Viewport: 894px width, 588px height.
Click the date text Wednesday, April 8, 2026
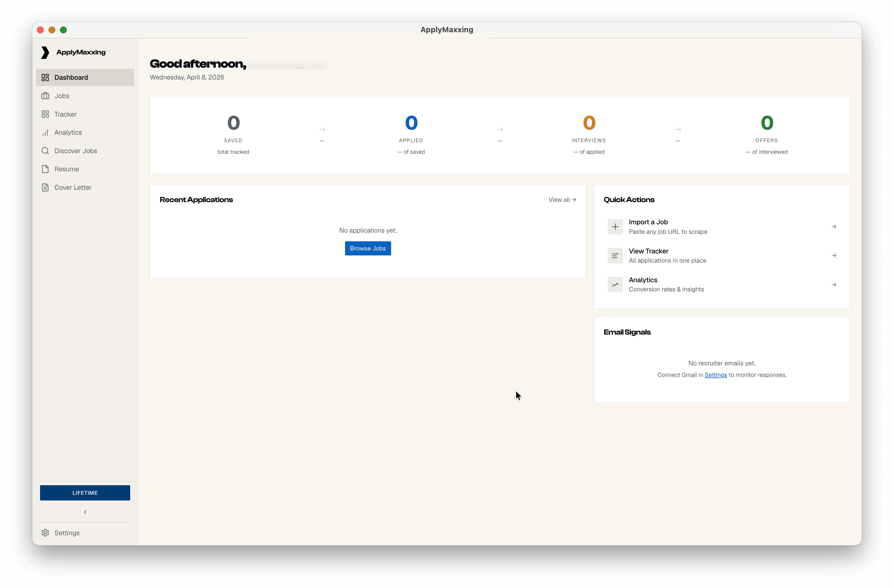(187, 77)
